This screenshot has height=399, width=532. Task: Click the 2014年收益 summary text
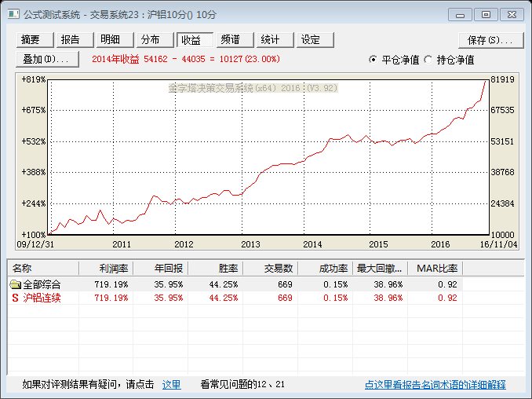tap(186, 59)
